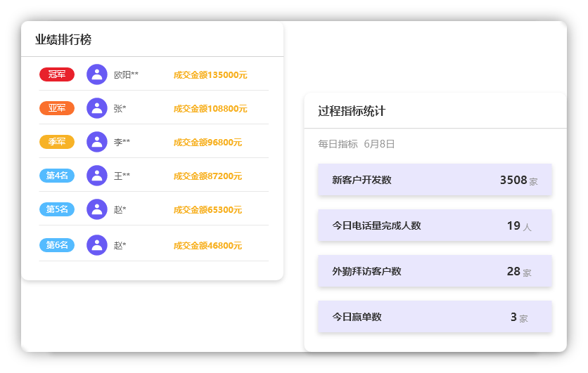Select the name 张*
588x373 pixels.
point(120,109)
